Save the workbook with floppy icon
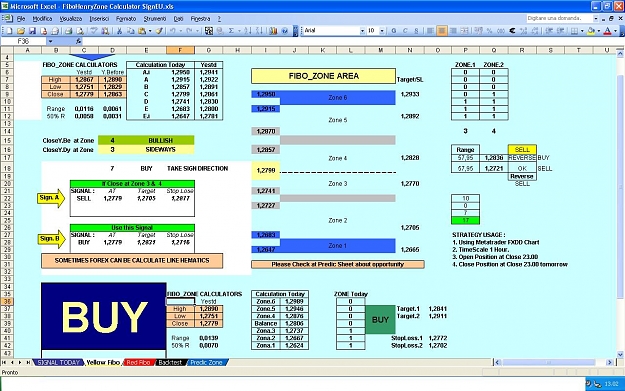This screenshot has height=391, width=625. click(x=32, y=31)
